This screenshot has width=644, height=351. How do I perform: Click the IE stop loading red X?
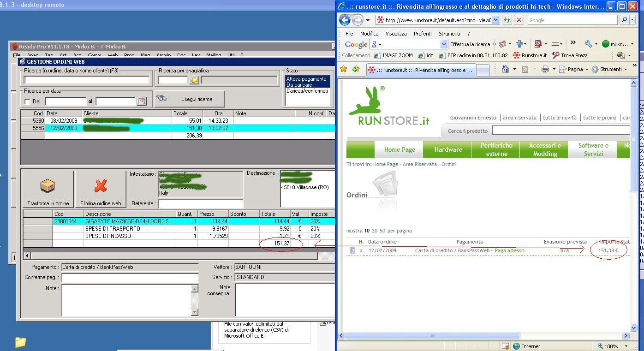(x=519, y=20)
